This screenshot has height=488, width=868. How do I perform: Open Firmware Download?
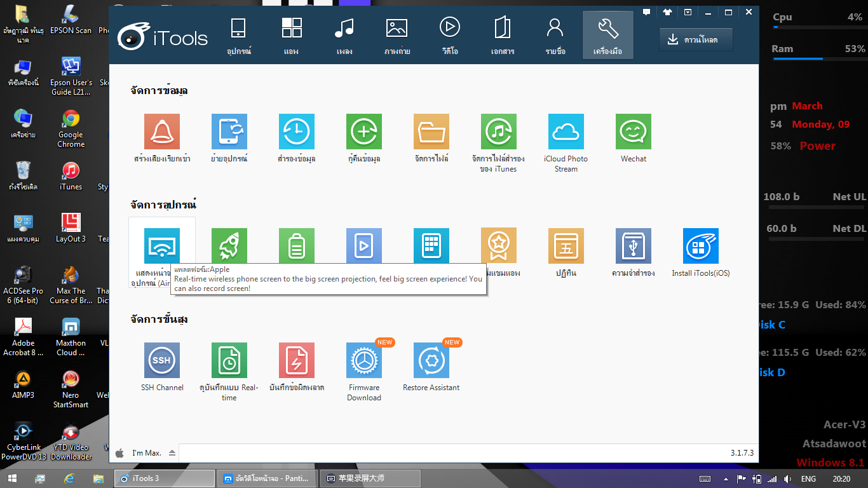point(364,360)
